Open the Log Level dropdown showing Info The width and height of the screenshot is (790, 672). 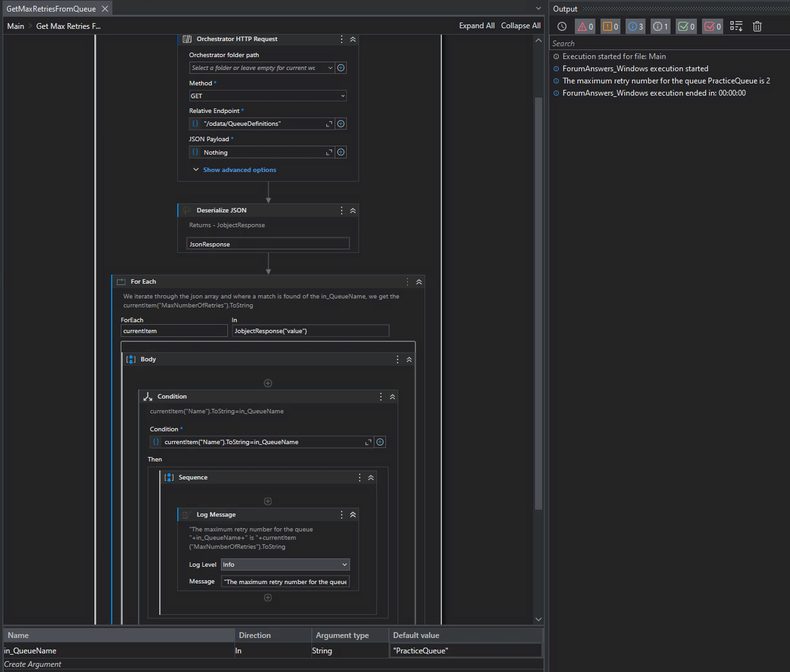pos(285,564)
